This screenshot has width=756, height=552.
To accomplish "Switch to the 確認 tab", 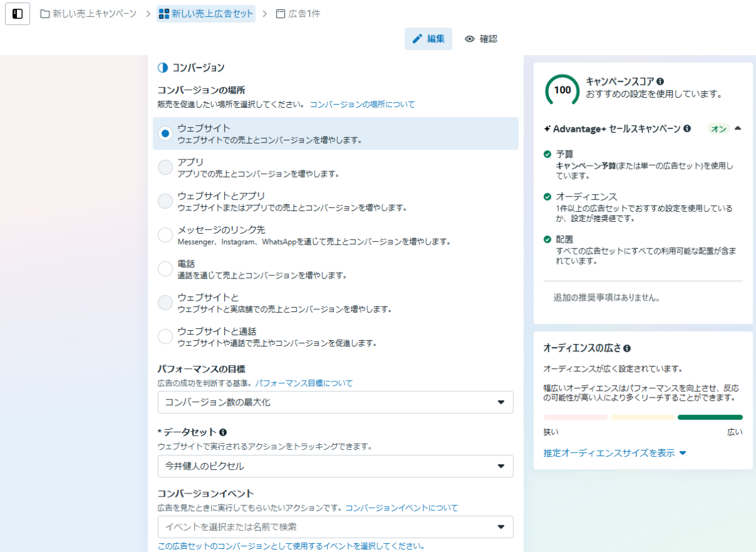I will 481,39.
